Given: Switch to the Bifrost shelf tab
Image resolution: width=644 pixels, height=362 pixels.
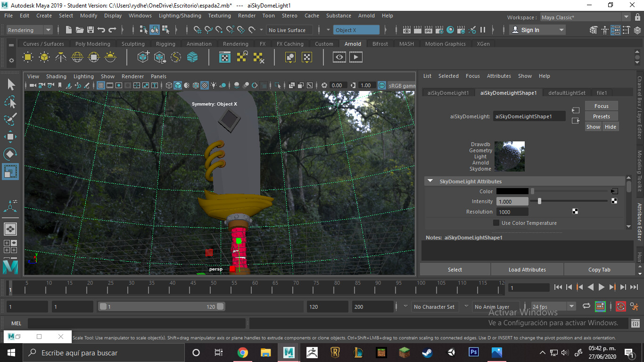Looking at the screenshot, I should [x=380, y=44].
